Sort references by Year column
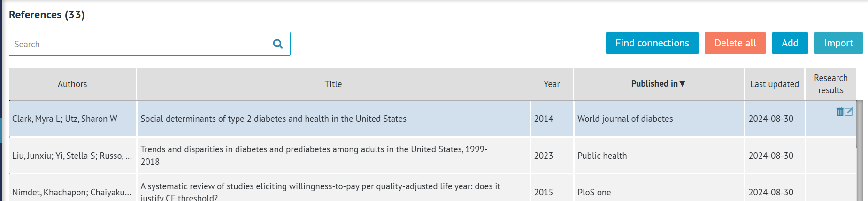The height and width of the screenshot is (201, 868). [552, 84]
